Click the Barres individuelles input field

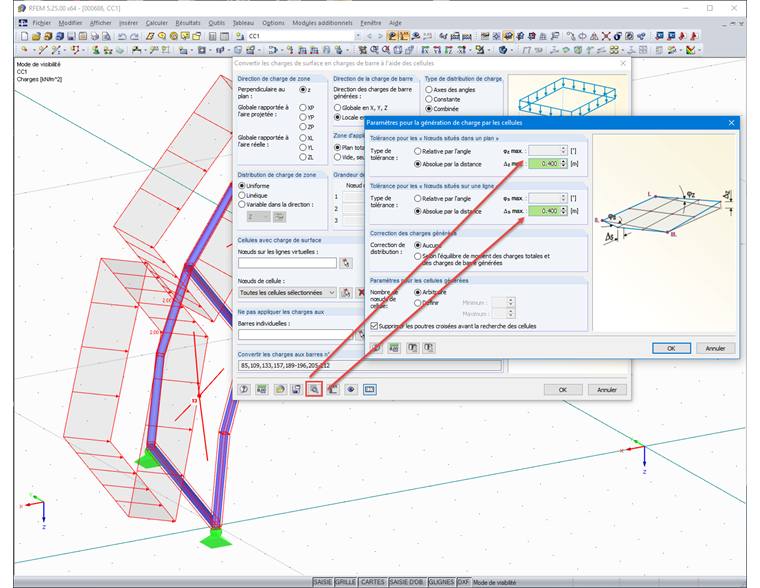[296, 334]
